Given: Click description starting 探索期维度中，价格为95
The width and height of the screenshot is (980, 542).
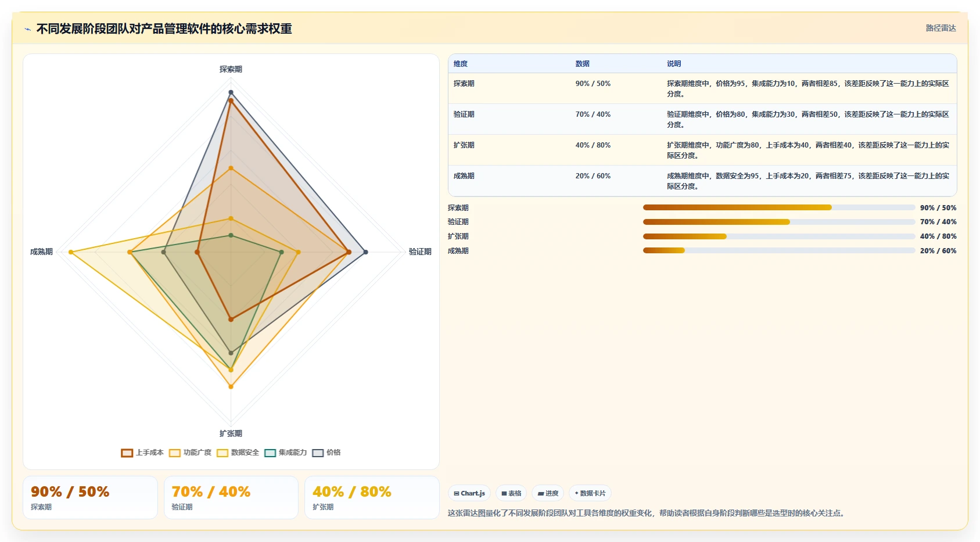Looking at the screenshot, I should coord(808,89).
